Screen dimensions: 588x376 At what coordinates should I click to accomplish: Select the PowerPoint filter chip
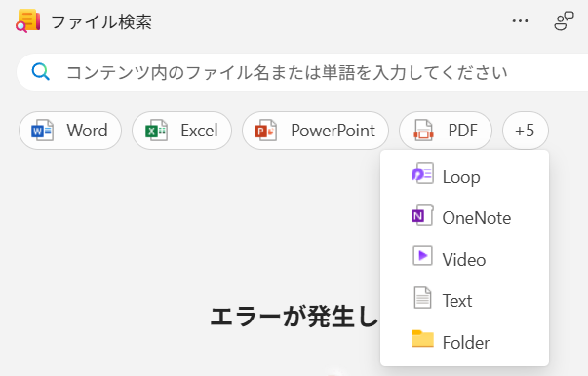(x=315, y=131)
